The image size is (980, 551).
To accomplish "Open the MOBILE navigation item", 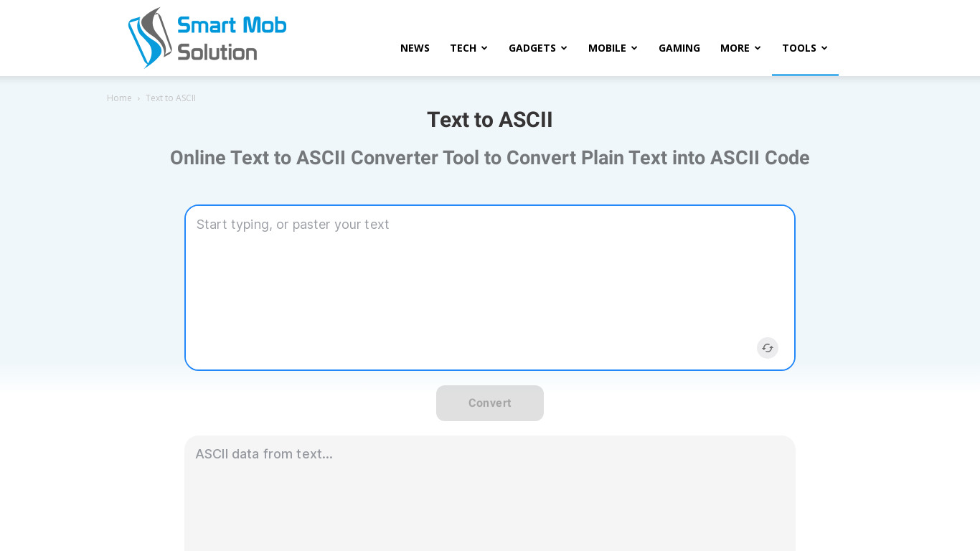I will pos(607,48).
